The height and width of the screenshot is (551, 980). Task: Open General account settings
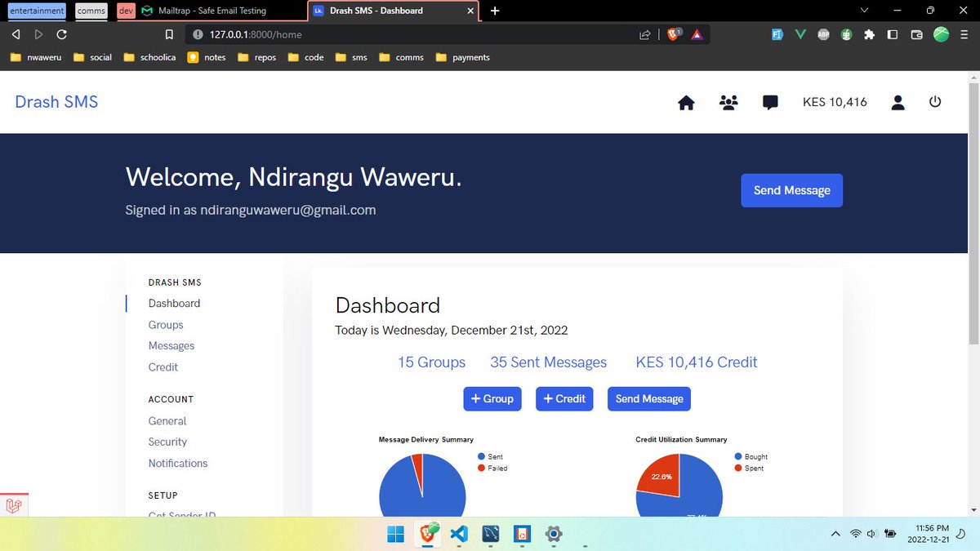tap(167, 420)
